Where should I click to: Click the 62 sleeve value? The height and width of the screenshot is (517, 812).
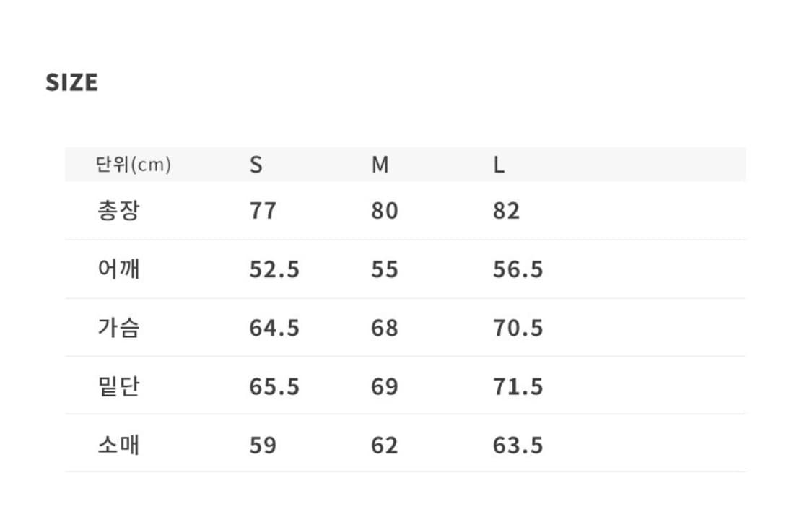click(x=385, y=446)
